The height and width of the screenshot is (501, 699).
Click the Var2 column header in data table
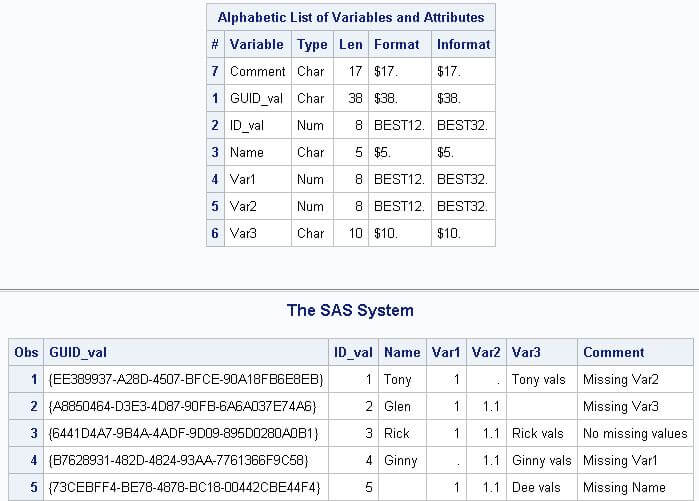(486, 352)
